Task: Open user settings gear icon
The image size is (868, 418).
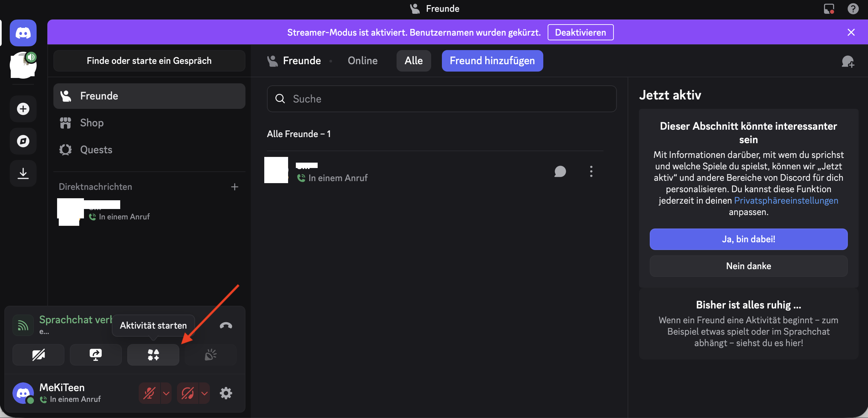Action: pyautogui.click(x=226, y=393)
